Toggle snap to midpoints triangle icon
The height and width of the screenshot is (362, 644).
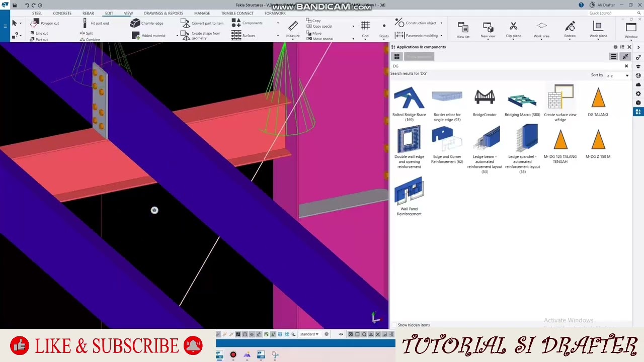371,334
